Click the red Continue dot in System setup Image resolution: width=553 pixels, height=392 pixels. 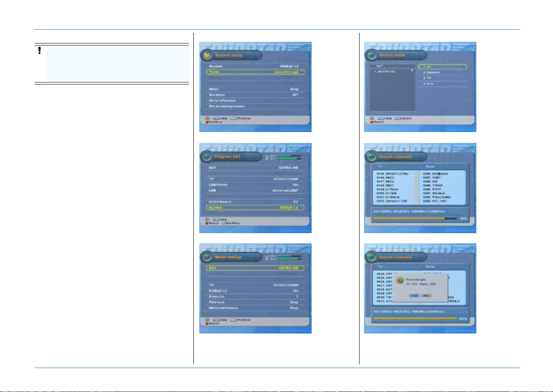click(x=207, y=122)
